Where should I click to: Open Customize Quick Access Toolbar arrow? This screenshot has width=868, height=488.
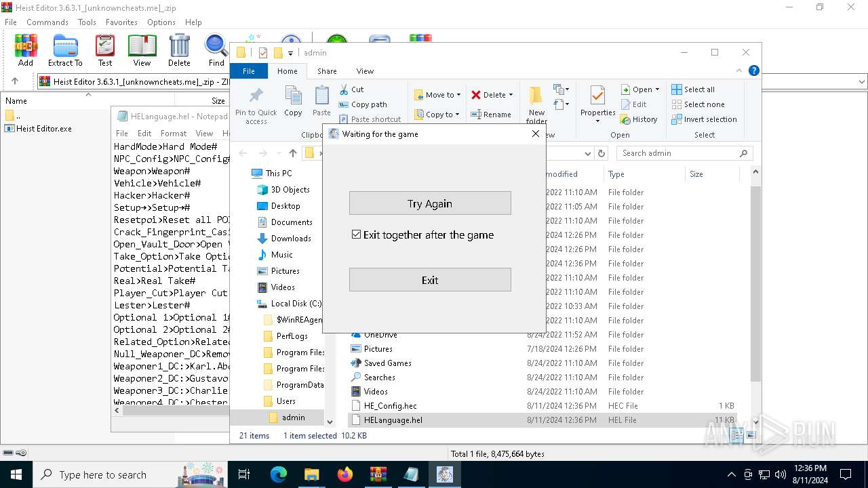click(291, 53)
